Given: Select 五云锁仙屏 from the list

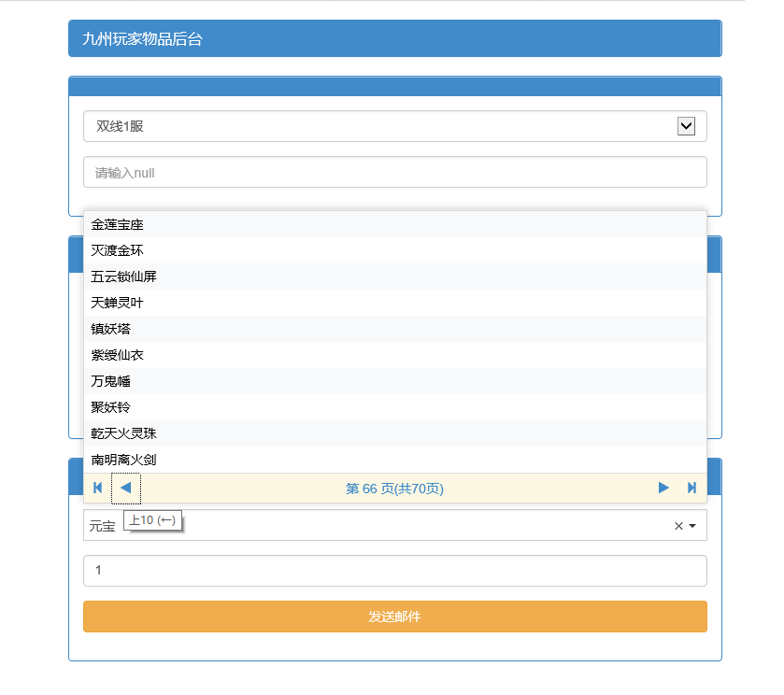Looking at the screenshot, I should click(395, 277).
